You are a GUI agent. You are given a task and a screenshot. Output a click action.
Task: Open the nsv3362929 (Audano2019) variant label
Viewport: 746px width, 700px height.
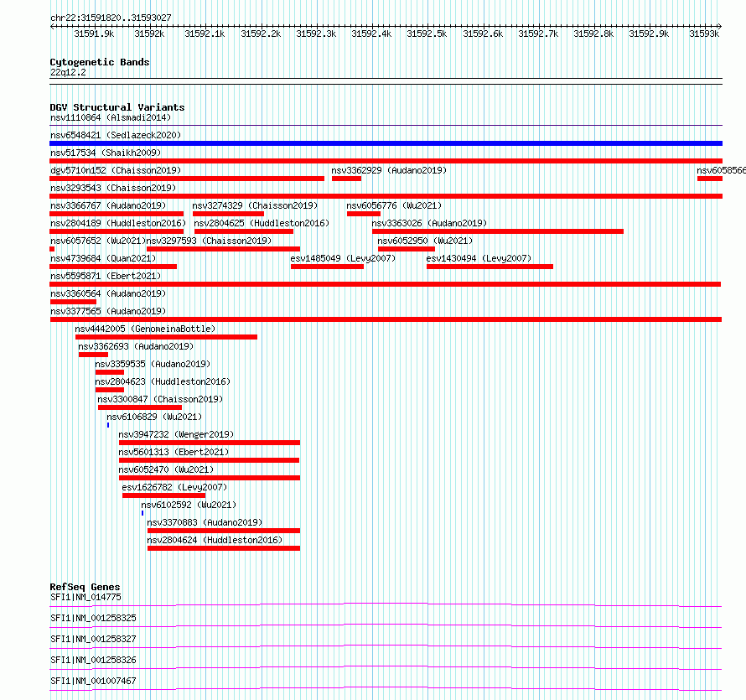(389, 170)
